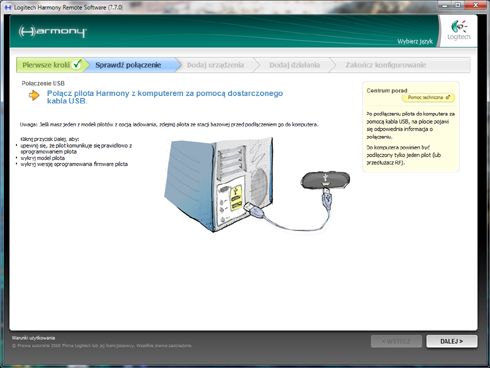Click the Centrum porad heading
This screenshot has height=368, width=490.
(x=387, y=90)
